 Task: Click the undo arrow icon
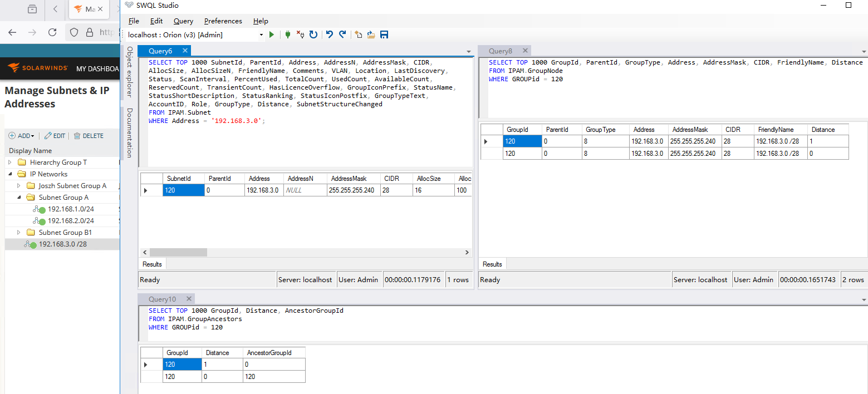[x=329, y=35]
